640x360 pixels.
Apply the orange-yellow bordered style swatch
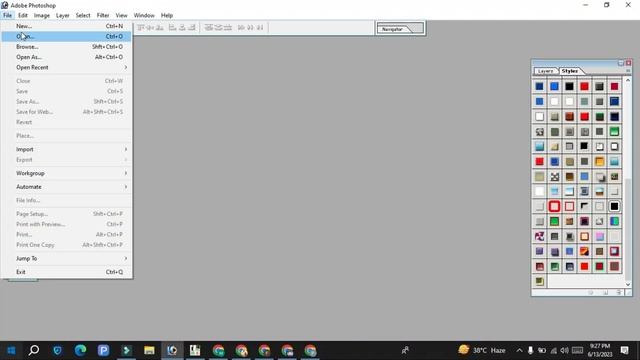pyautogui.click(x=599, y=162)
